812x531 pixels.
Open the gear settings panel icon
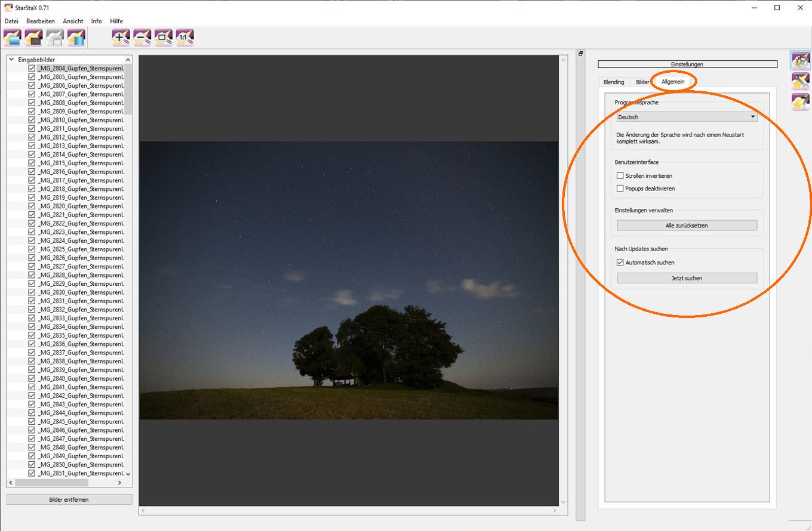(801, 61)
